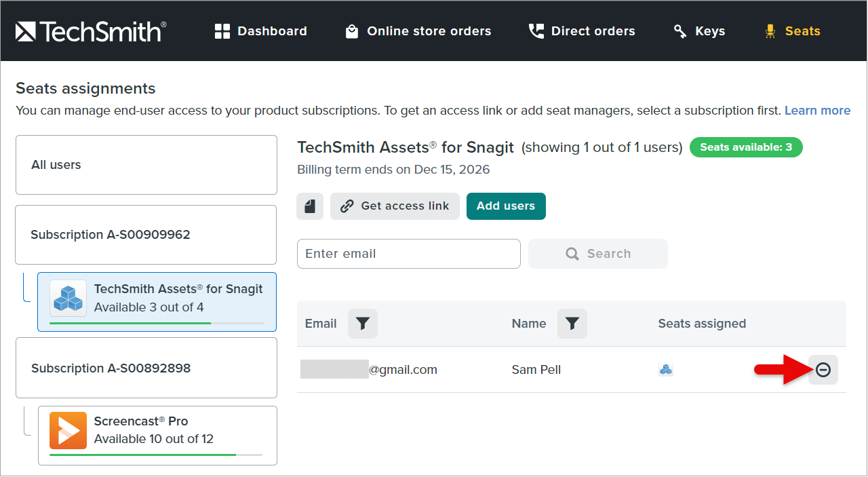This screenshot has width=868, height=477.
Task: Select the Seats tab
Action: pos(792,31)
